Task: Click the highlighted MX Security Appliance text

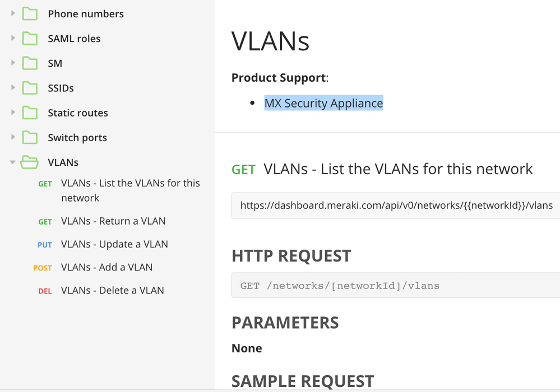Action: [323, 103]
